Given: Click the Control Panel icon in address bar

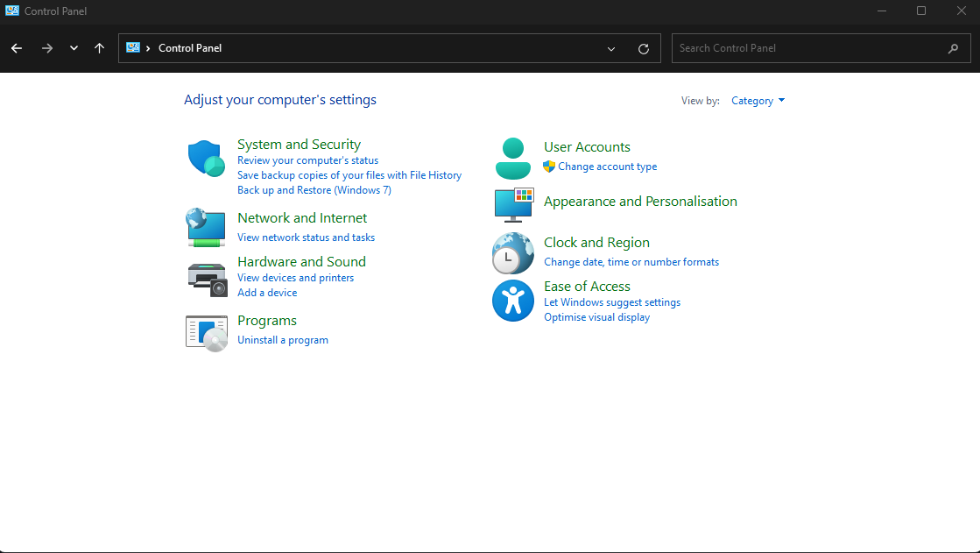Looking at the screenshot, I should point(133,47).
